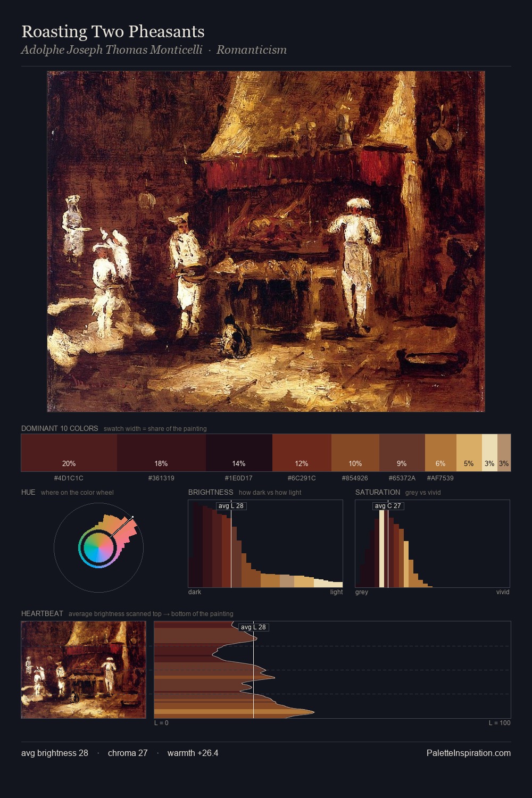The width and height of the screenshot is (532, 798).
Task: Click 'grey vs vivid' caption
Action: pos(423,492)
